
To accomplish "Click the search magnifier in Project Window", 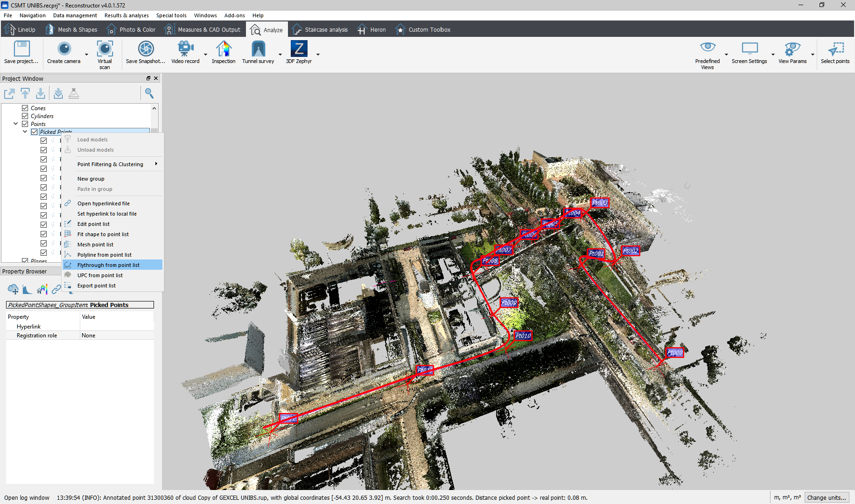I will click(x=149, y=93).
